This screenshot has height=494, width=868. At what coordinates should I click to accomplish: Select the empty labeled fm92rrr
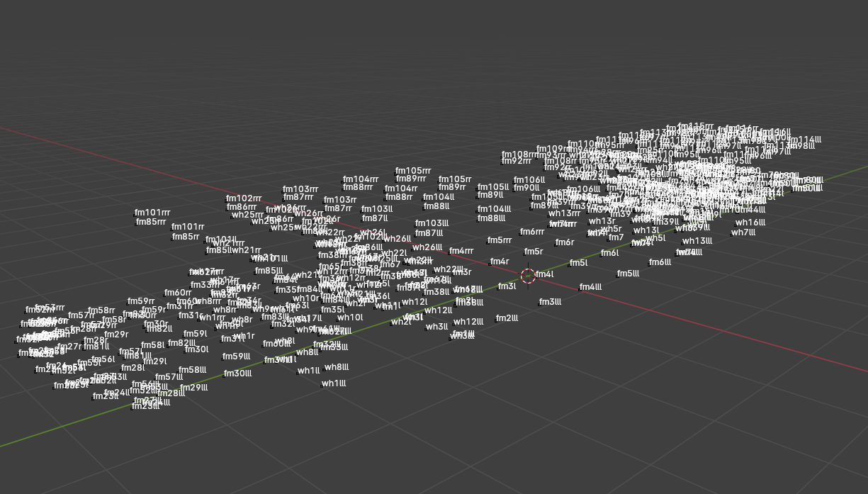[517, 161]
